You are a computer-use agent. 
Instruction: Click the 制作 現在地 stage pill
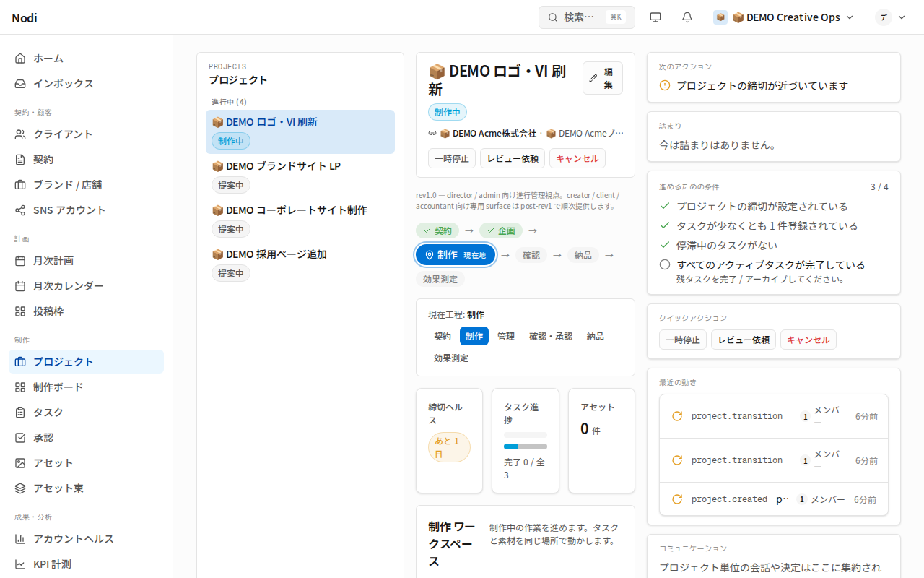(456, 255)
